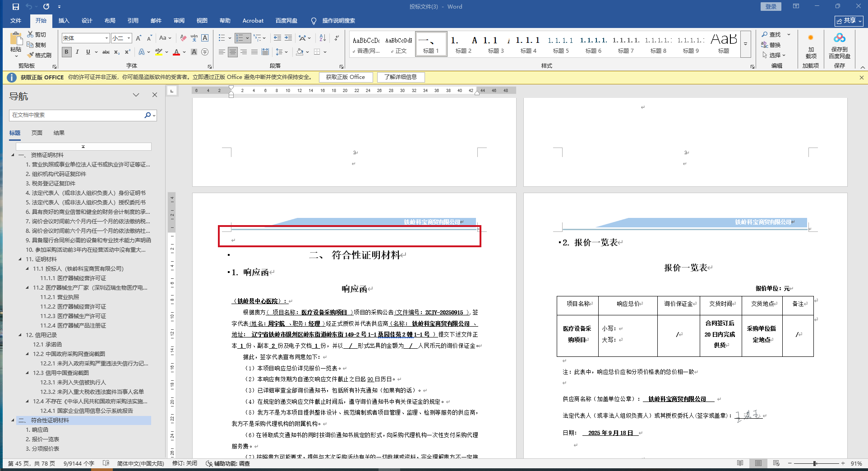
Task: Collapse the 11. 证明材料 navigation node
Action: coord(20,259)
